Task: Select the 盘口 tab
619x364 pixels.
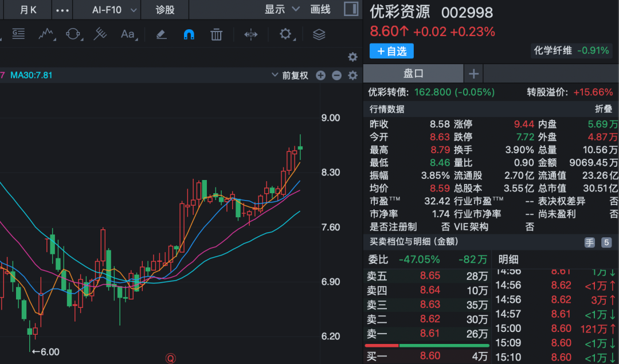Action: [413, 73]
